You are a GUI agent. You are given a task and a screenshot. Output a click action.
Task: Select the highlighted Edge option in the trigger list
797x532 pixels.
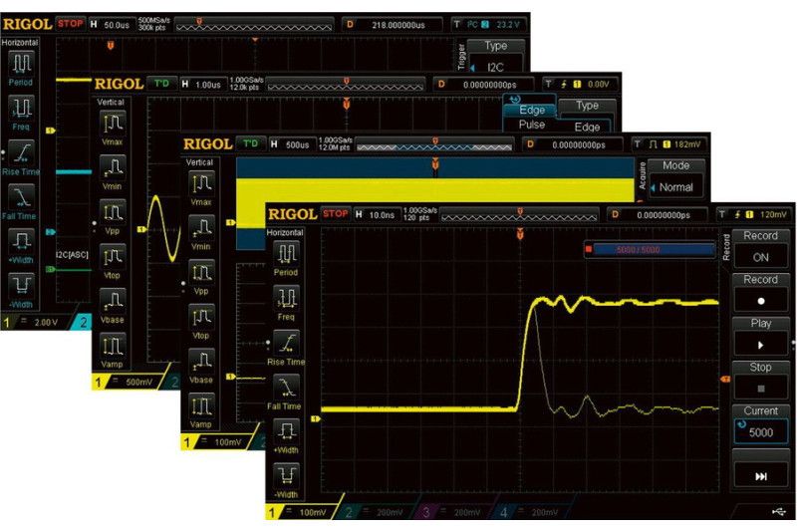click(531, 111)
